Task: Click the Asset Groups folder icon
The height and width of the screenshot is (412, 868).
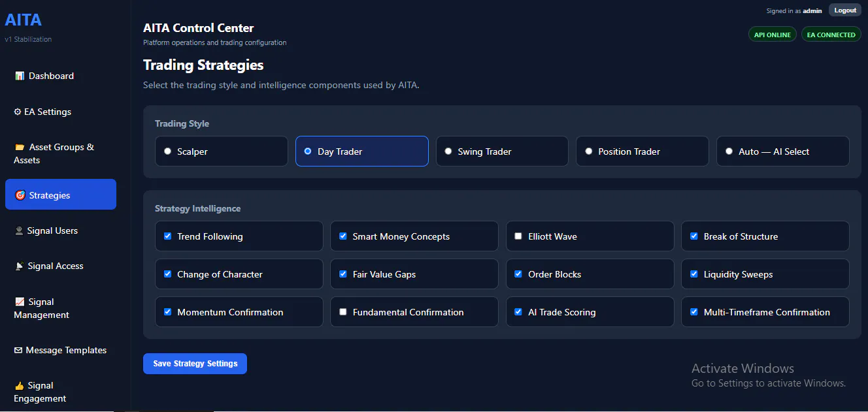Action: [19, 147]
